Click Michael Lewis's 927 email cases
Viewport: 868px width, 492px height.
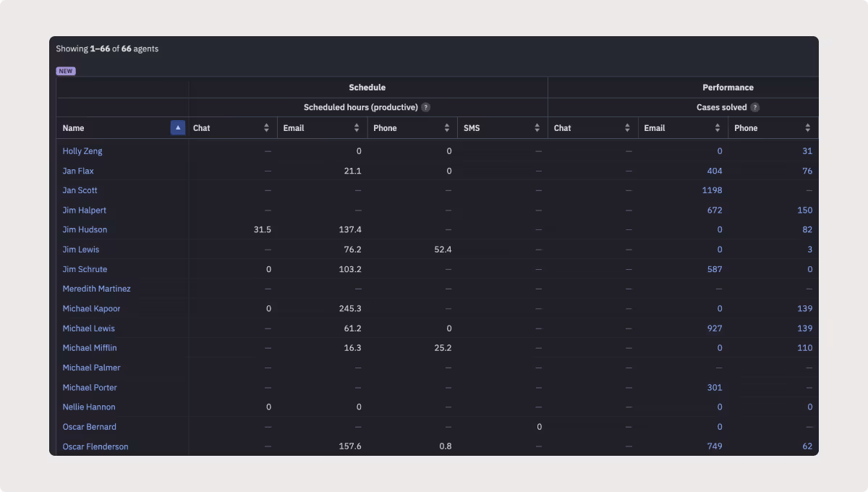click(x=715, y=328)
